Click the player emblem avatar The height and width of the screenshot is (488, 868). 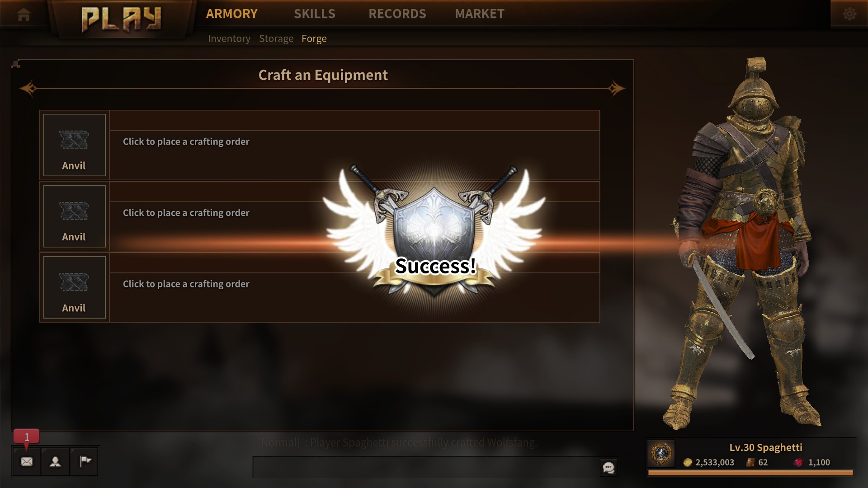(x=661, y=453)
